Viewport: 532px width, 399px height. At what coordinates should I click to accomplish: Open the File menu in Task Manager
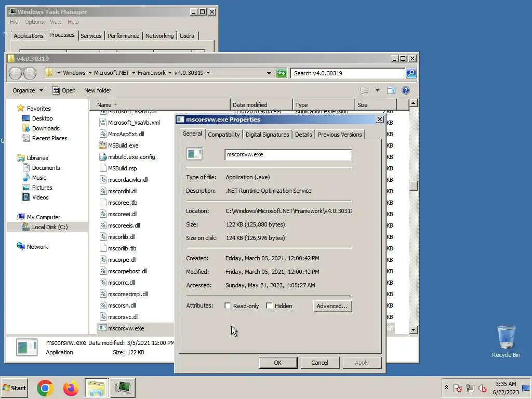14,22
